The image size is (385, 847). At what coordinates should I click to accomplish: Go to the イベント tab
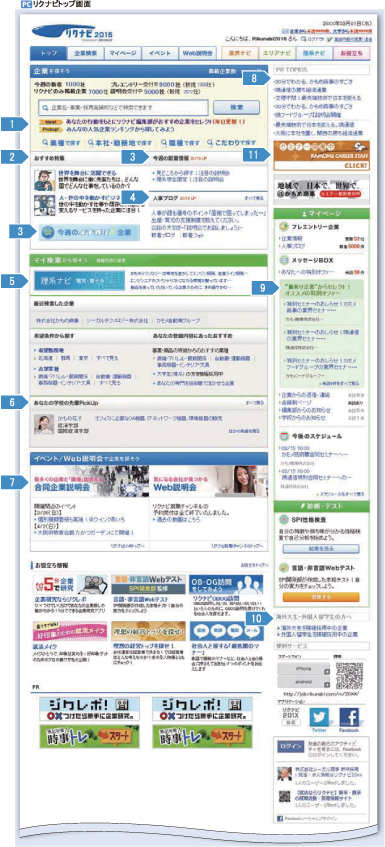(160, 53)
